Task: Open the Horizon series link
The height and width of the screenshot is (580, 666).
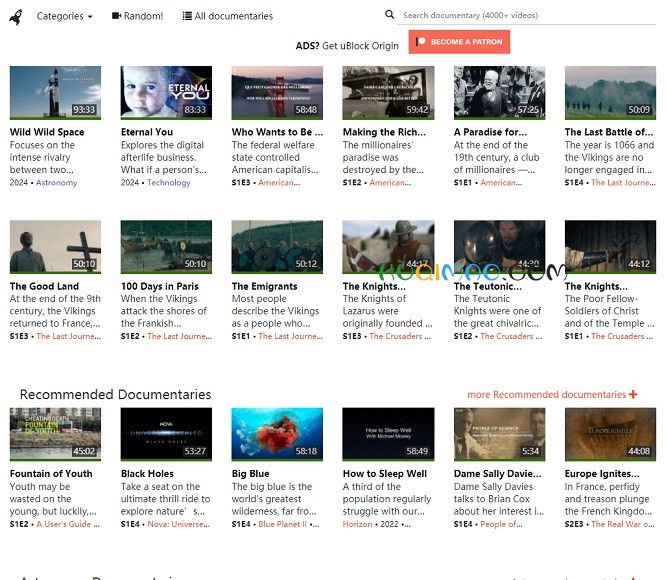Action: click(357, 524)
